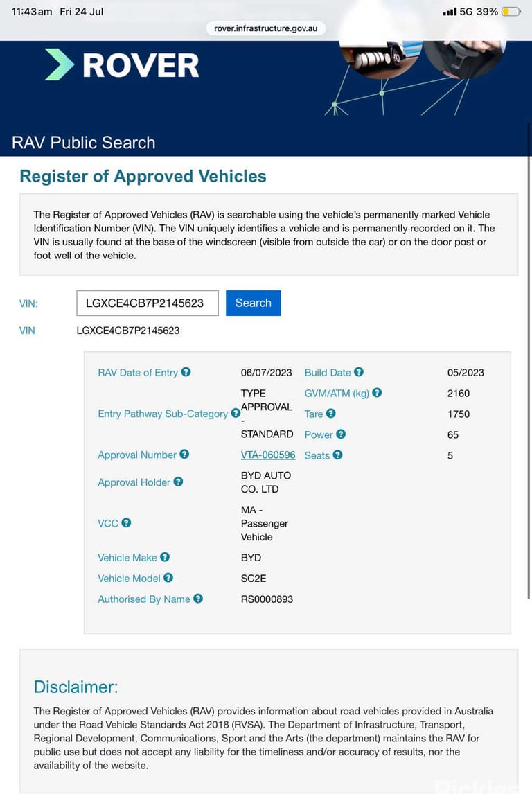Click the GVM/ATM (kg) label
The image size is (532, 810).
coord(337,393)
